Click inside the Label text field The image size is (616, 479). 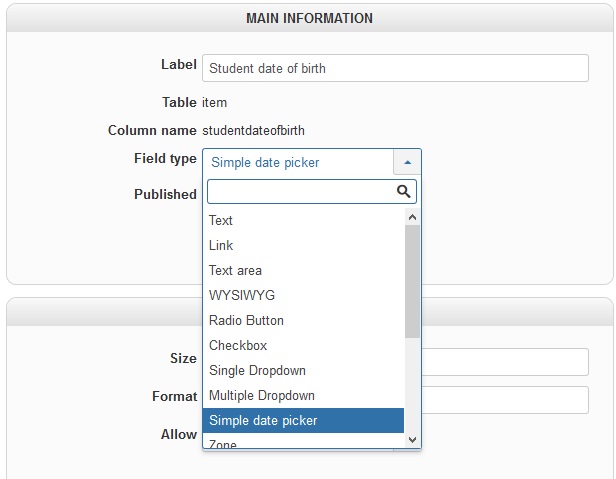click(x=395, y=68)
